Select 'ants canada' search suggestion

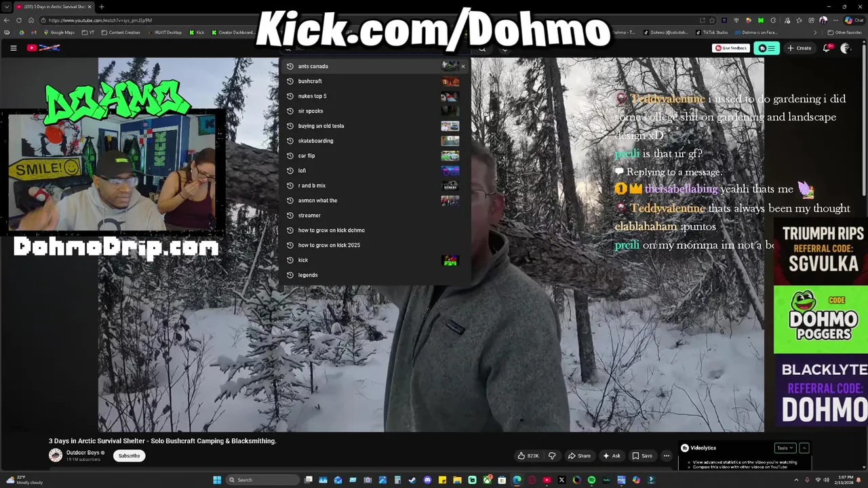tap(374, 66)
